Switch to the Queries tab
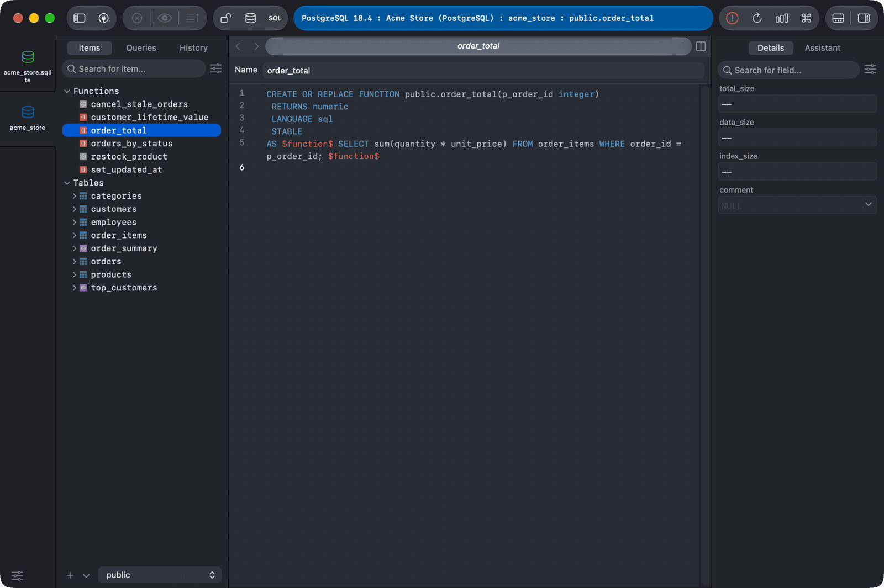 tap(141, 48)
